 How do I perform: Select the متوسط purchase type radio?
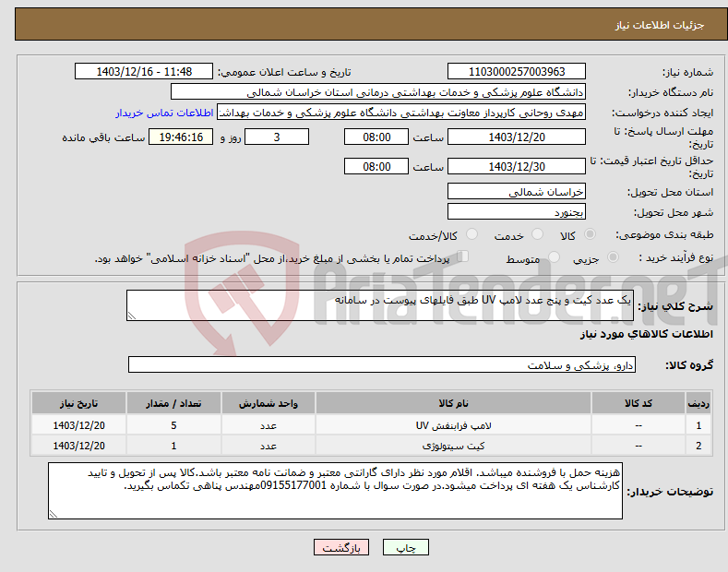[x=554, y=256]
